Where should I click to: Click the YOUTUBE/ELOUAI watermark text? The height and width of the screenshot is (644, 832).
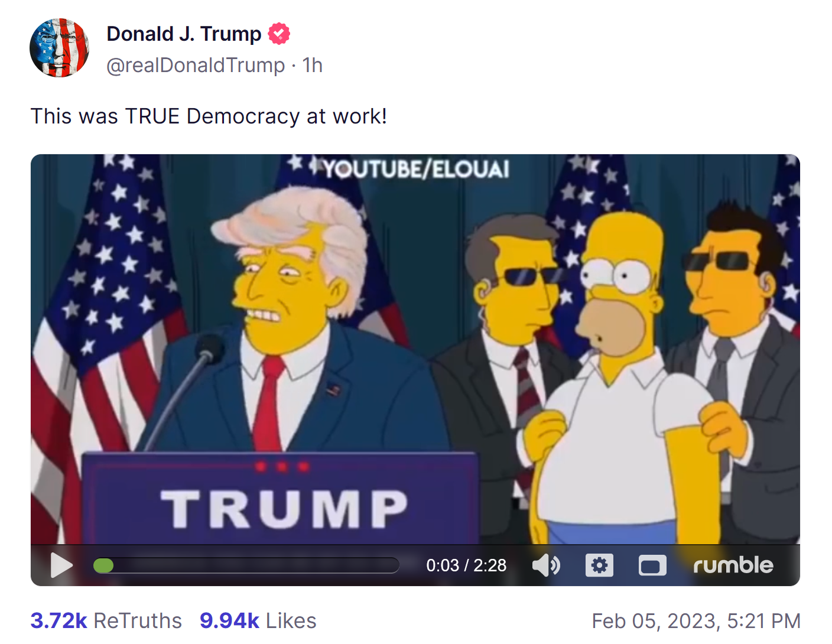click(x=415, y=170)
